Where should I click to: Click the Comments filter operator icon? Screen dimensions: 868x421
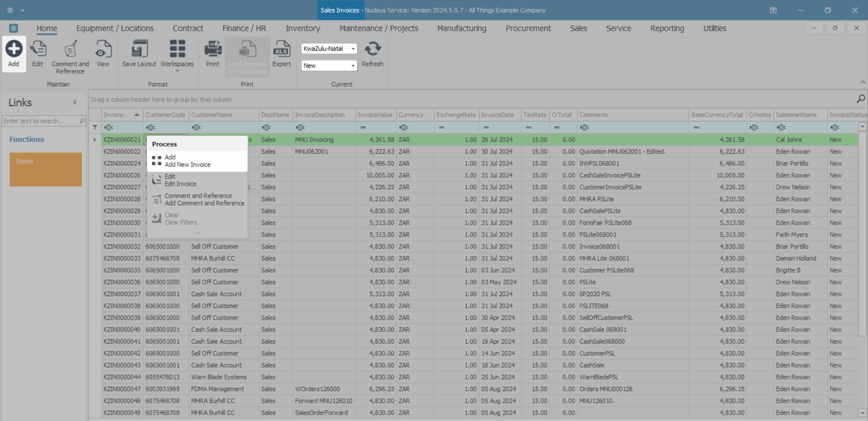click(585, 128)
